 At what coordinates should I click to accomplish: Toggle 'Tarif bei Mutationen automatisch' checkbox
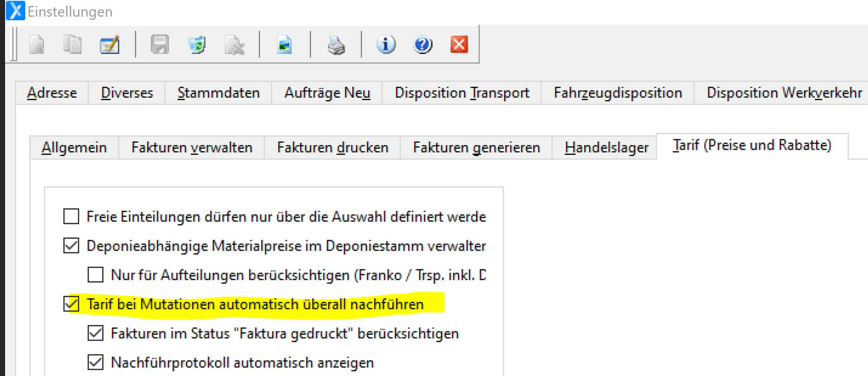click(x=71, y=304)
